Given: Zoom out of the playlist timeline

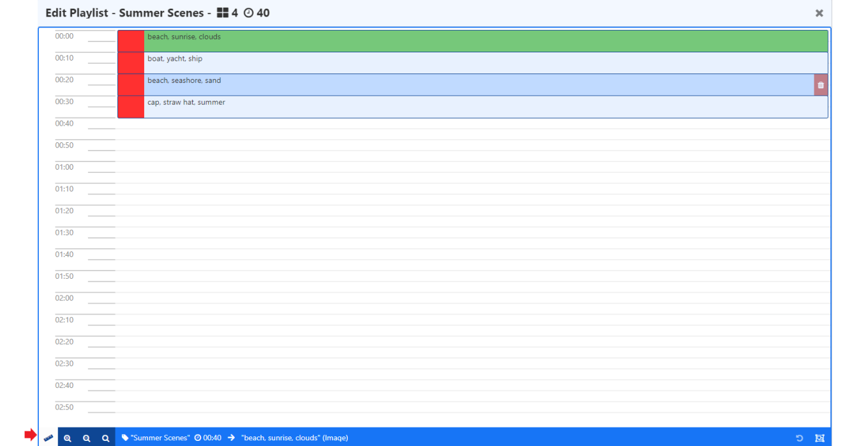Looking at the screenshot, I should pyautogui.click(x=87, y=438).
